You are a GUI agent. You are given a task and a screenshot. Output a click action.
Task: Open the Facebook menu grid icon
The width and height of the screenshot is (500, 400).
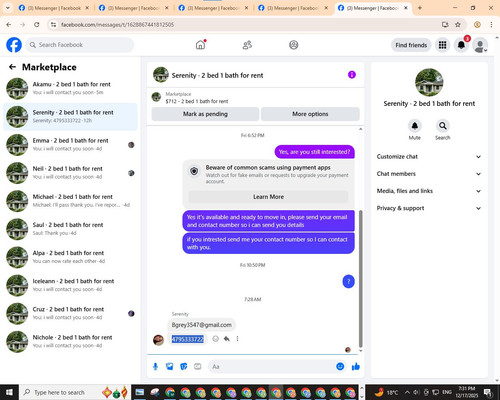pyautogui.click(x=442, y=45)
